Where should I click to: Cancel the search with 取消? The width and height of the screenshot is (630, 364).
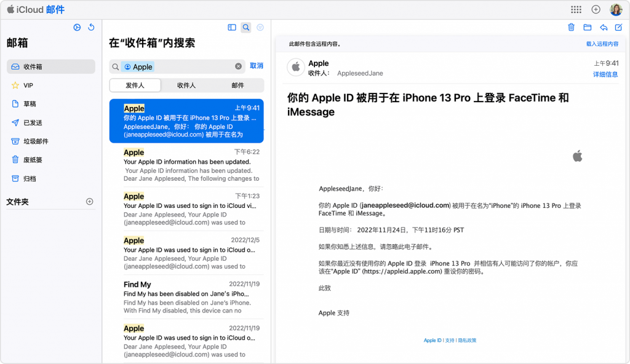tap(257, 66)
